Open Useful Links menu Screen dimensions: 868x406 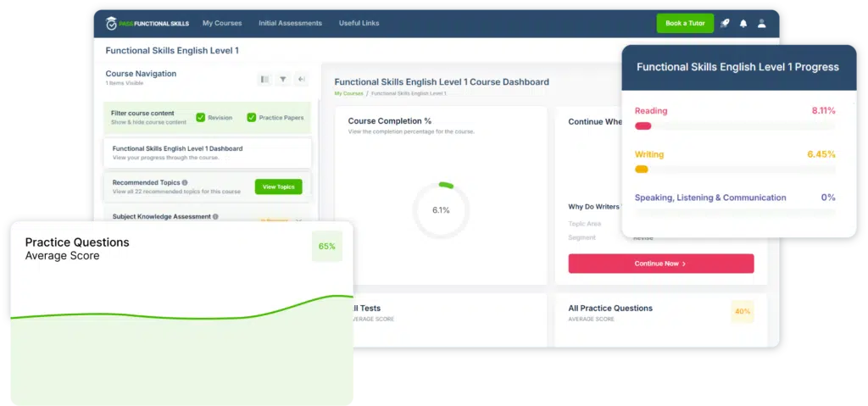(359, 23)
